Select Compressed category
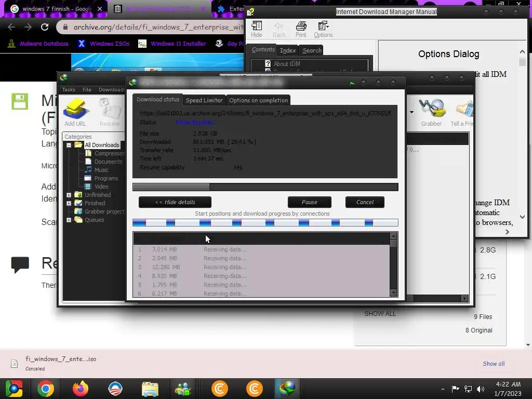The image size is (532, 399). click(x=109, y=153)
